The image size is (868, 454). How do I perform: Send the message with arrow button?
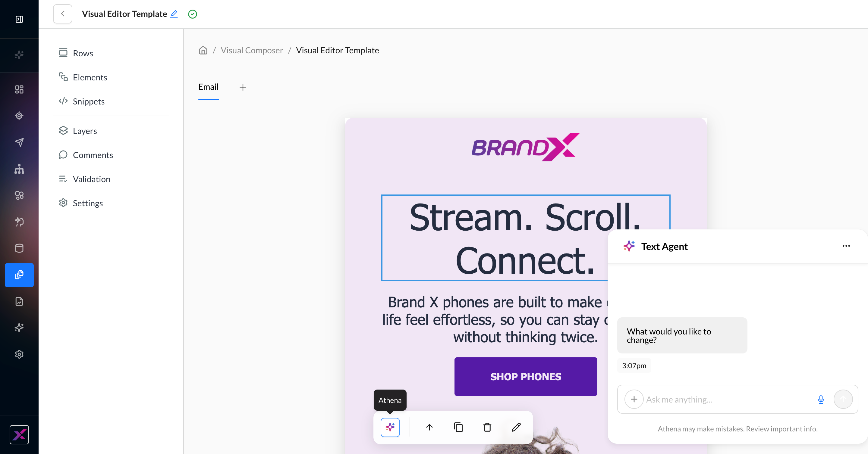(x=843, y=399)
